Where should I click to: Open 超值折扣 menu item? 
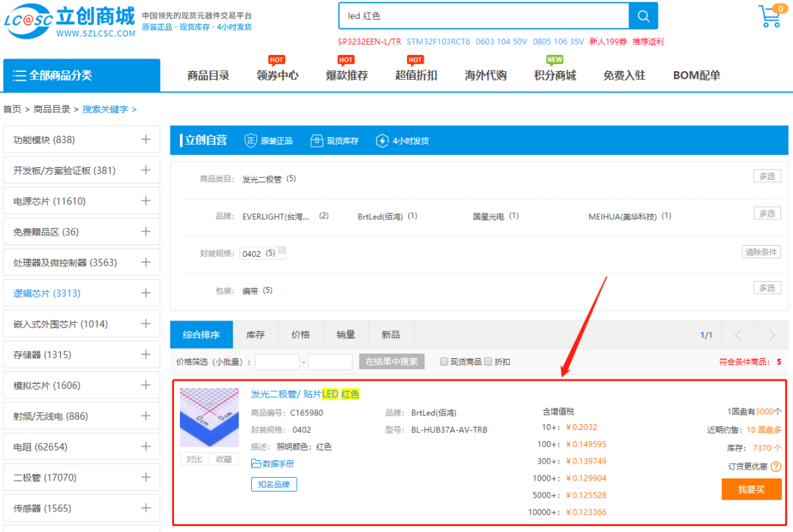tap(416, 76)
